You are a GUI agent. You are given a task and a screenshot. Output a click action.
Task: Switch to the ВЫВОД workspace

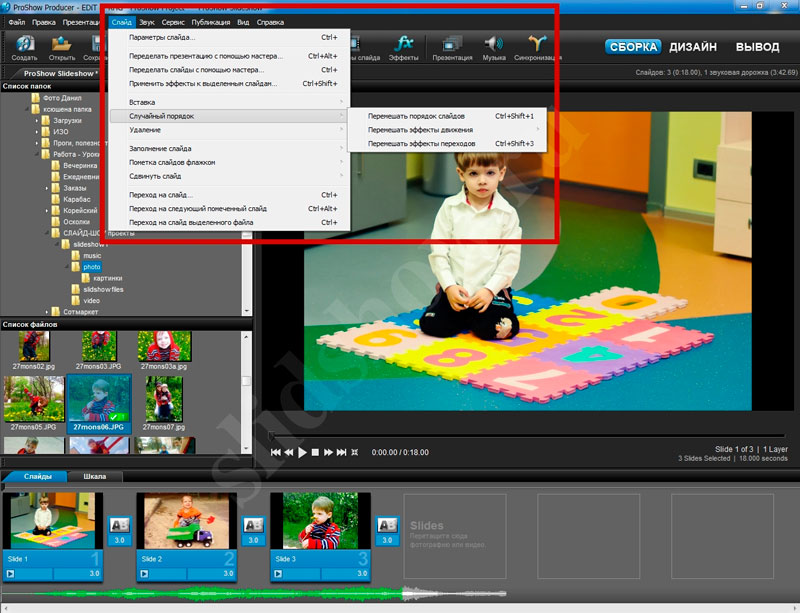pyautogui.click(x=757, y=47)
